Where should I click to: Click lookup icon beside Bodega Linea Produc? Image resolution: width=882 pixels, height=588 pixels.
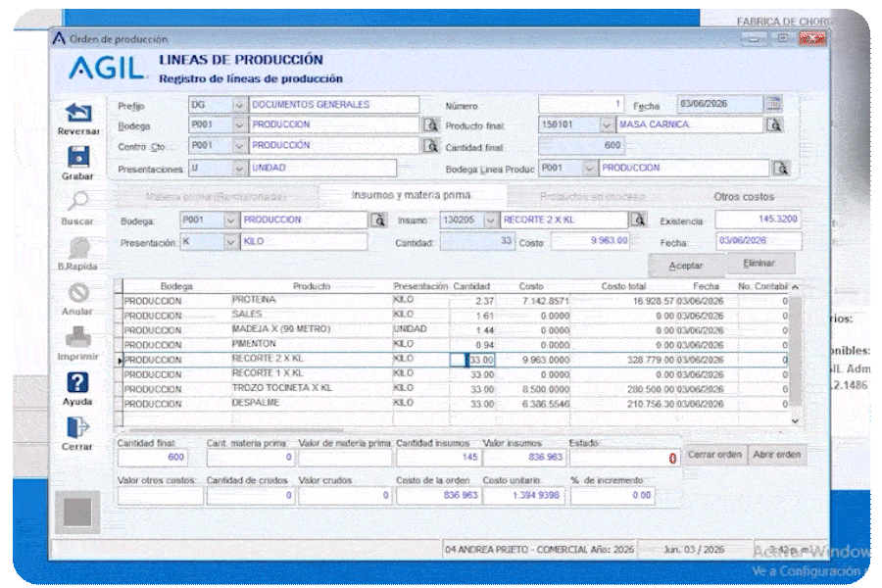click(781, 168)
